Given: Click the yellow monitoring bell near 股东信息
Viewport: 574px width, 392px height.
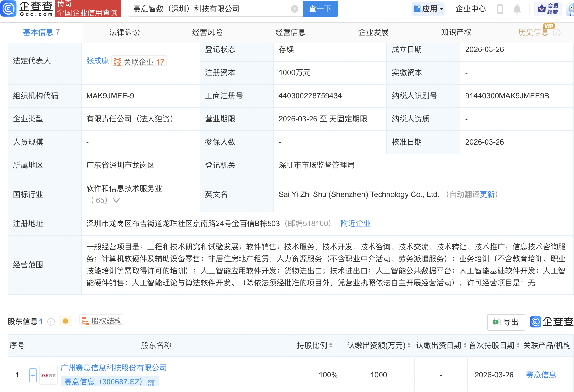Looking at the screenshot, I should pos(66,321).
